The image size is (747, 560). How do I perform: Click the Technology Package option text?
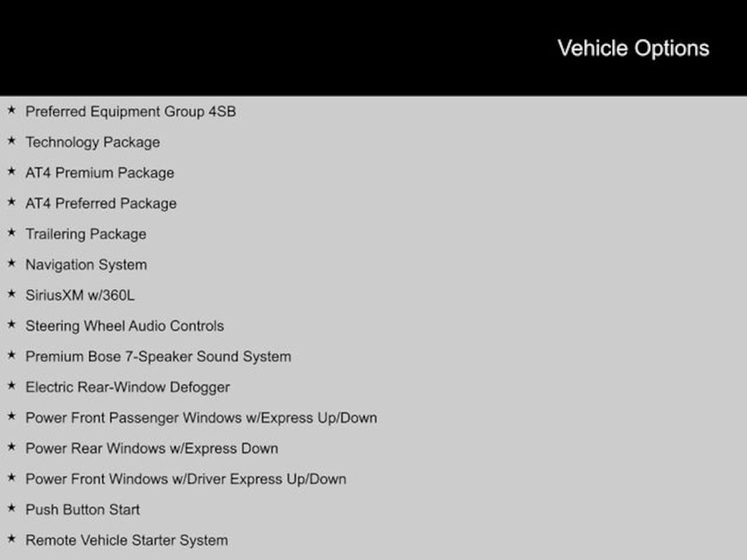click(93, 142)
